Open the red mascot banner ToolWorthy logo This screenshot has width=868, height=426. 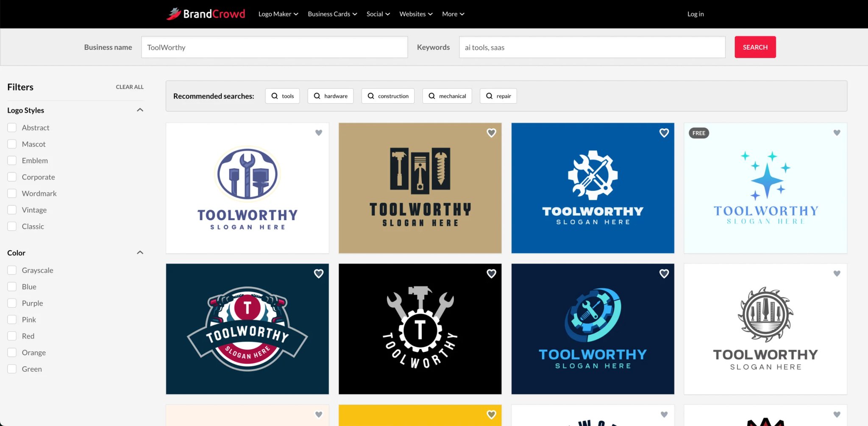pyautogui.click(x=247, y=329)
